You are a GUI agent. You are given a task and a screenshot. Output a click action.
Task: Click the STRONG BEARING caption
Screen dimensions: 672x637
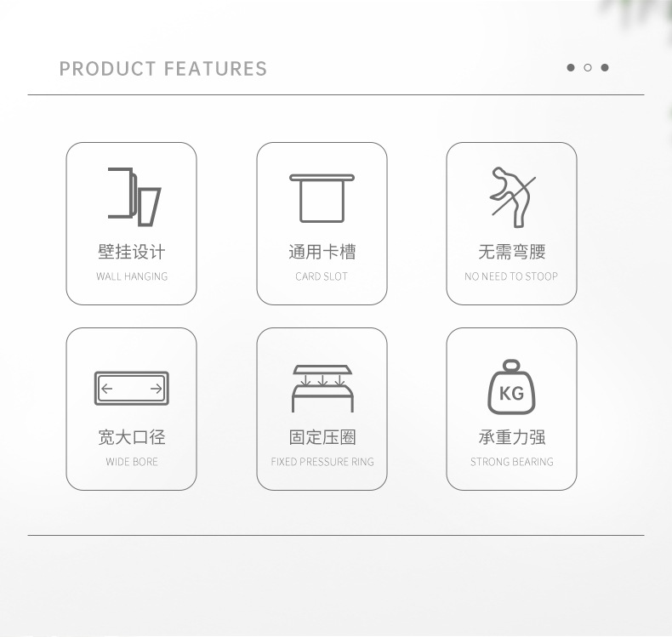coord(512,462)
